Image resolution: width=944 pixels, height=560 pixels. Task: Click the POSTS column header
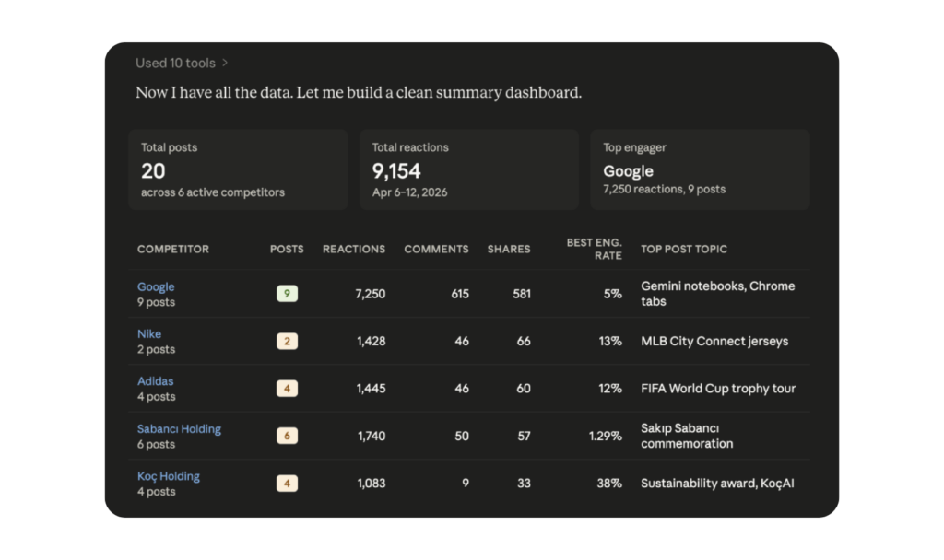pyautogui.click(x=287, y=249)
